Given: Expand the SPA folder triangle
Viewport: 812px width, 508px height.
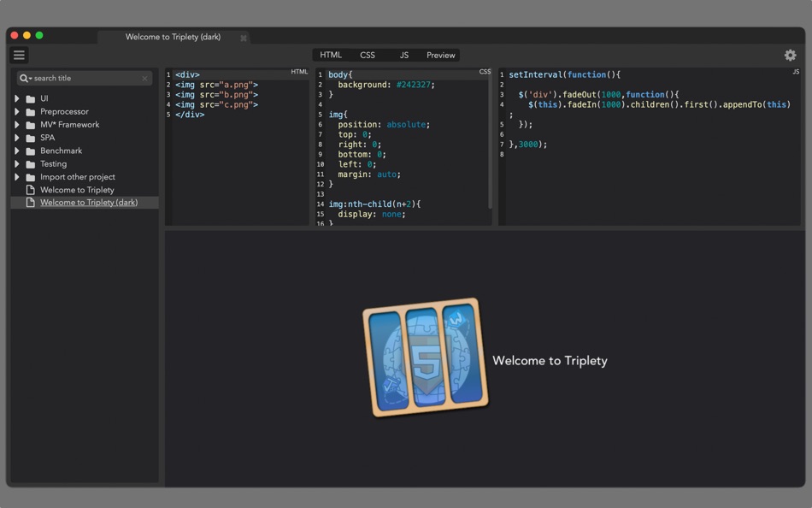Looking at the screenshot, I should pos(17,138).
